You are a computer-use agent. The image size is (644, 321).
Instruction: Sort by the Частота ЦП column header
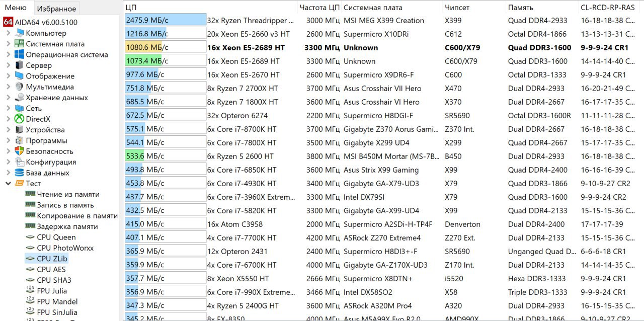pos(319,8)
